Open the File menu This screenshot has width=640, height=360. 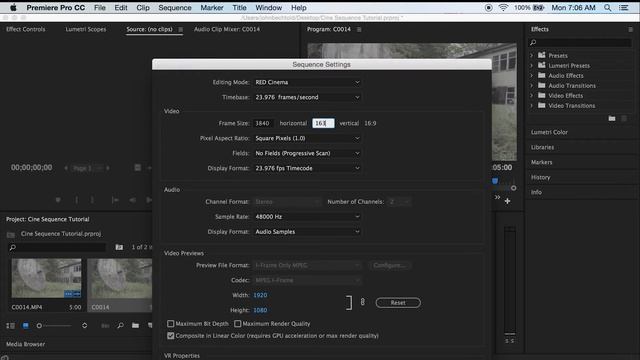100,8
